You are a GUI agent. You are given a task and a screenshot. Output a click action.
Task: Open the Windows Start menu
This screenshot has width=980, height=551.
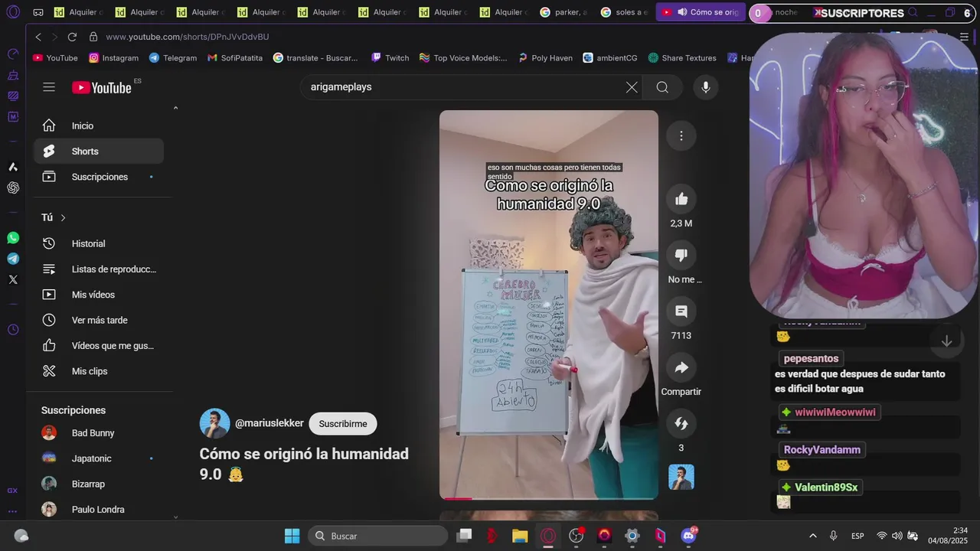tap(292, 536)
